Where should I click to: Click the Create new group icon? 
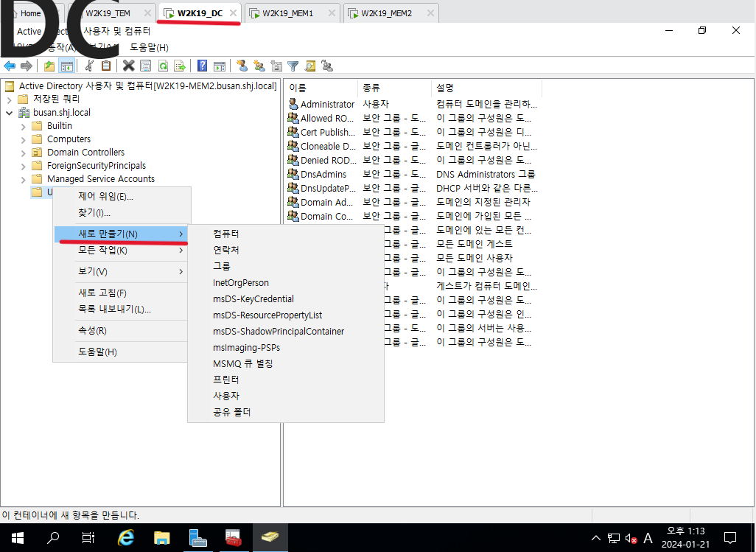259,66
